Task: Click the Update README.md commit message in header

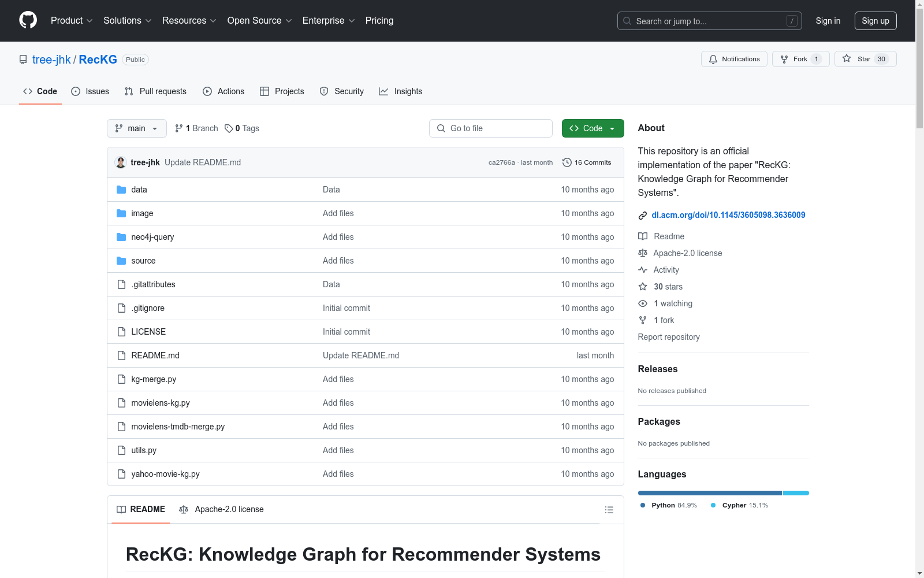Action: click(203, 162)
